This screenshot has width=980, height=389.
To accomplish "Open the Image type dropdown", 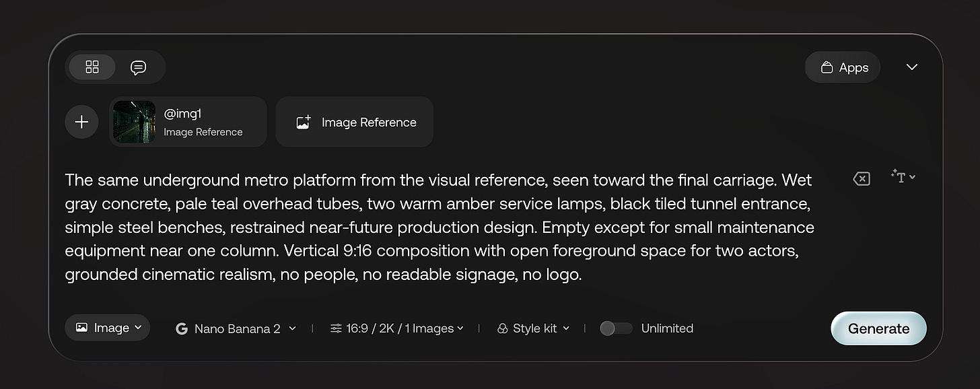I will [x=108, y=328].
